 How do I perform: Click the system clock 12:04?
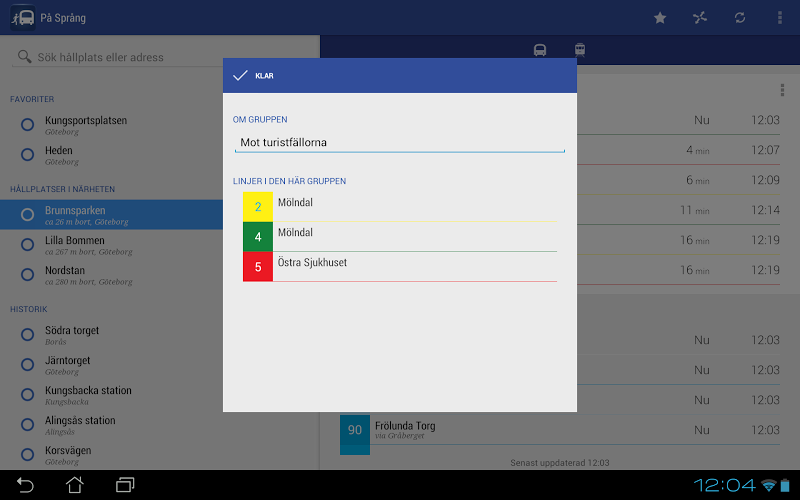coord(724,485)
